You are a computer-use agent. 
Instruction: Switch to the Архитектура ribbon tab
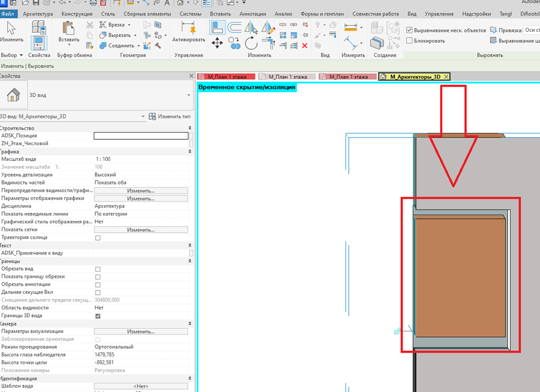tap(38, 14)
